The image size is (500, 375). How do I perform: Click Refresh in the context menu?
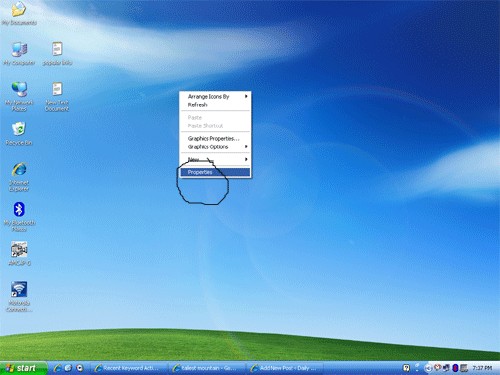coord(215,105)
